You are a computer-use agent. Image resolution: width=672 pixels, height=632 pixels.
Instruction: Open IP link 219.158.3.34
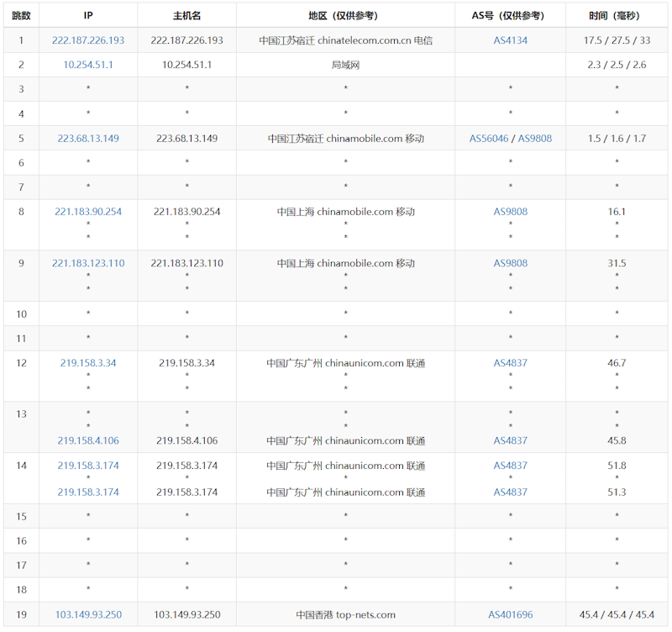click(88, 363)
